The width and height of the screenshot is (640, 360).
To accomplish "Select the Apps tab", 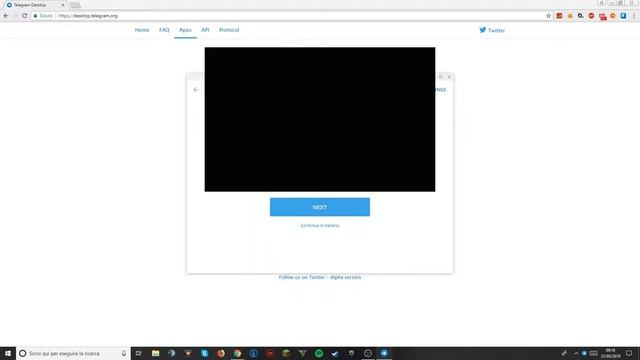I will click(185, 30).
